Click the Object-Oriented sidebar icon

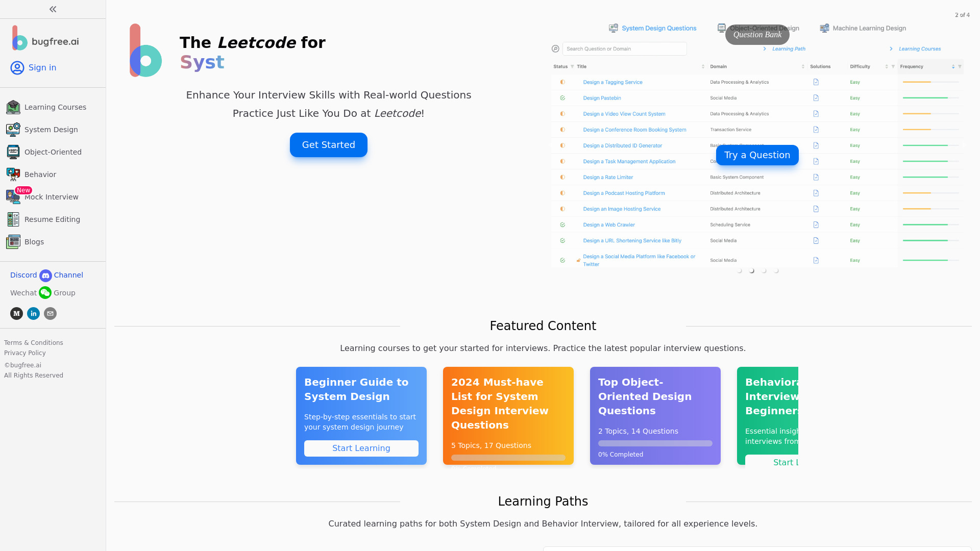[x=13, y=152]
